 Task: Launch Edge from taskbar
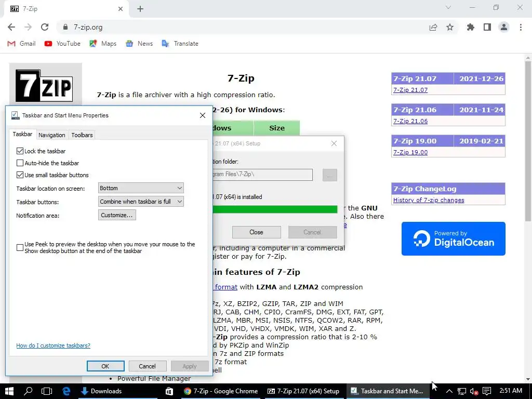point(66,391)
